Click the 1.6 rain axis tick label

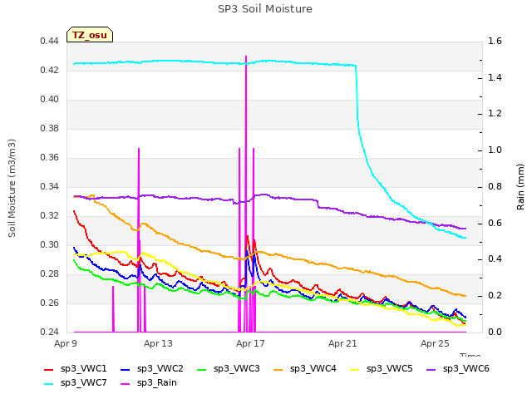(495, 42)
